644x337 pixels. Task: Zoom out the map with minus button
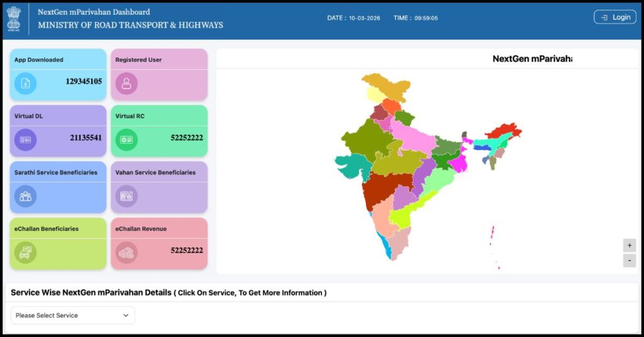pos(629,261)
